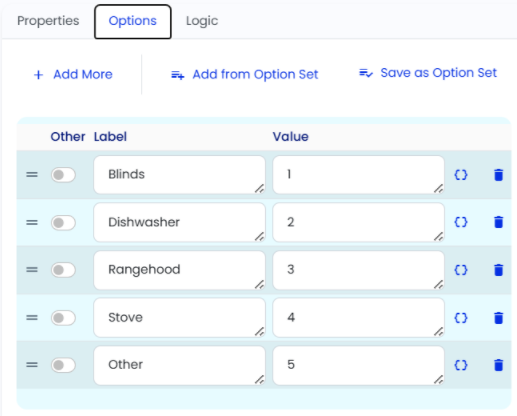Screen dimensions: 517x416
Task: Click Add More button
Action: (x=73, y=74)
